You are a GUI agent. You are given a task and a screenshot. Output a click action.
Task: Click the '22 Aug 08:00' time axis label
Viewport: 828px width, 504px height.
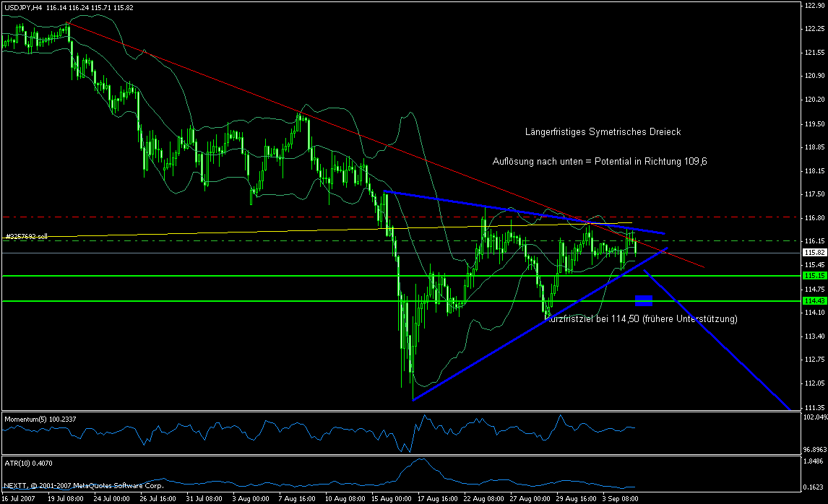pos(483,499)
